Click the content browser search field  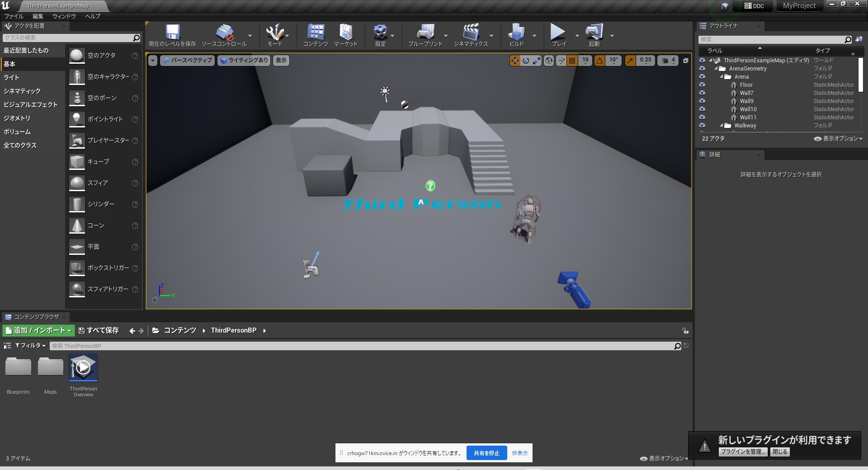362,346
